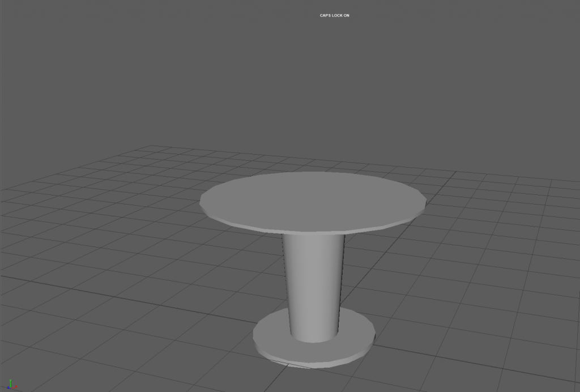Click the grid floor left of the table

click(x=113, y=255)
